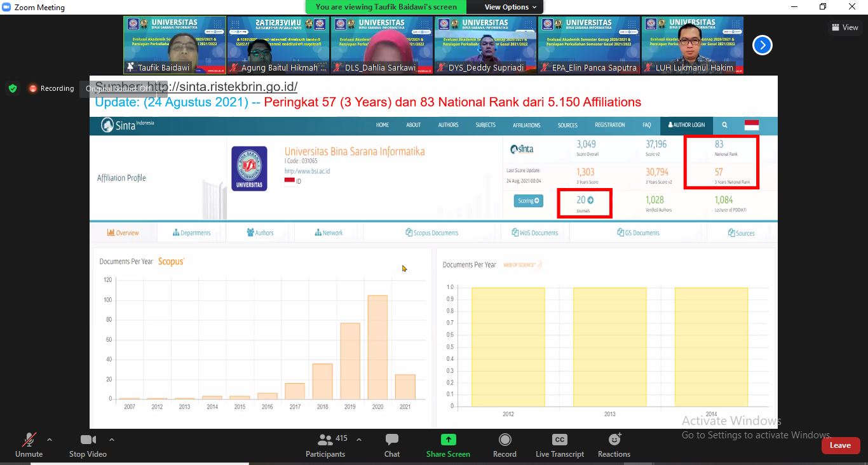Switch to WoS Documents tab
Screen dimensions: 868x465
(x=534, y=232)
